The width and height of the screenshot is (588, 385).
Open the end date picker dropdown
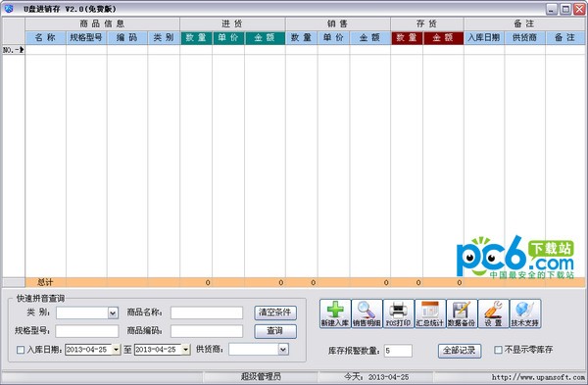coord(185,350)
